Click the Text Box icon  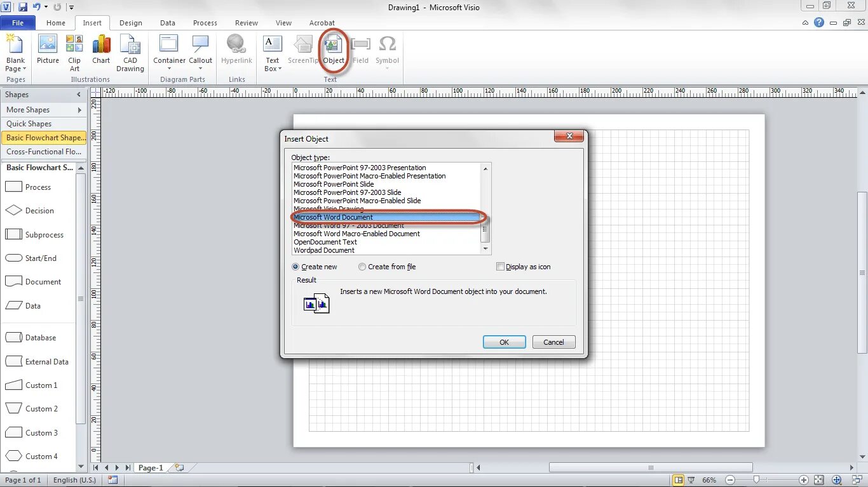273,44
